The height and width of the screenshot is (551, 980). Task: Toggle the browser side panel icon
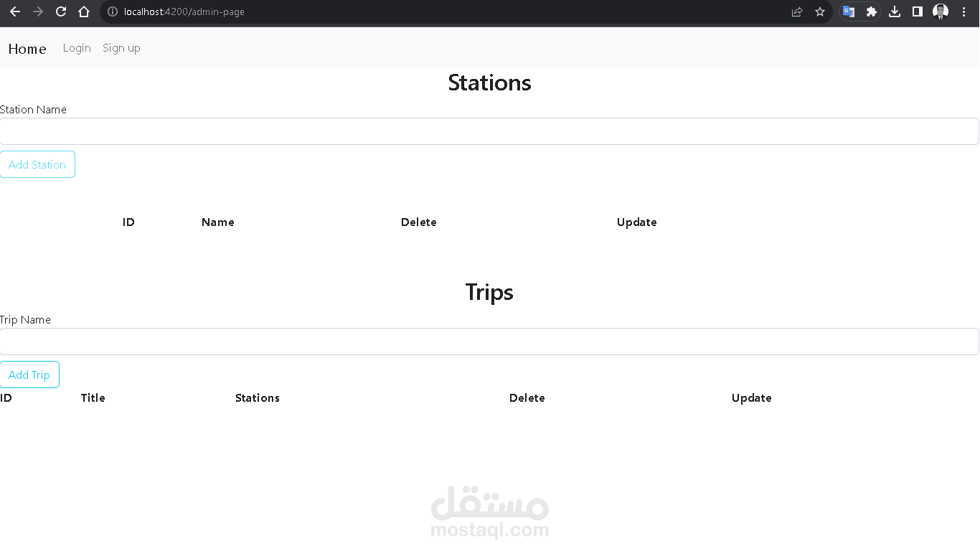coord(917,11)
